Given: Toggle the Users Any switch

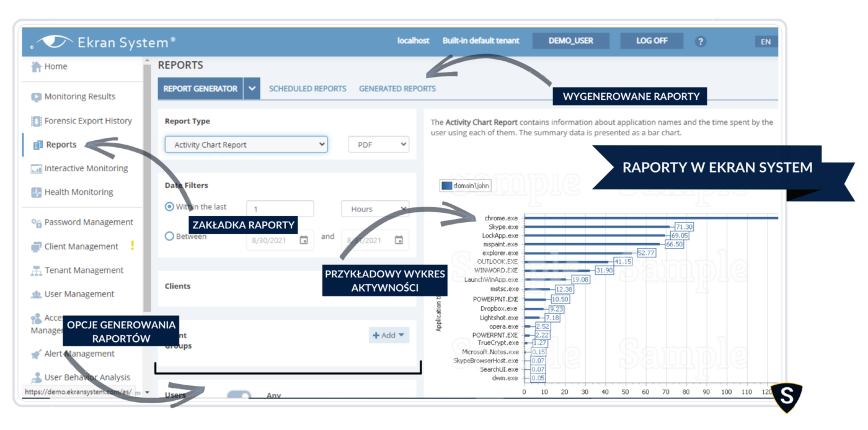Looking at the screenshot, I should (239, 396).
